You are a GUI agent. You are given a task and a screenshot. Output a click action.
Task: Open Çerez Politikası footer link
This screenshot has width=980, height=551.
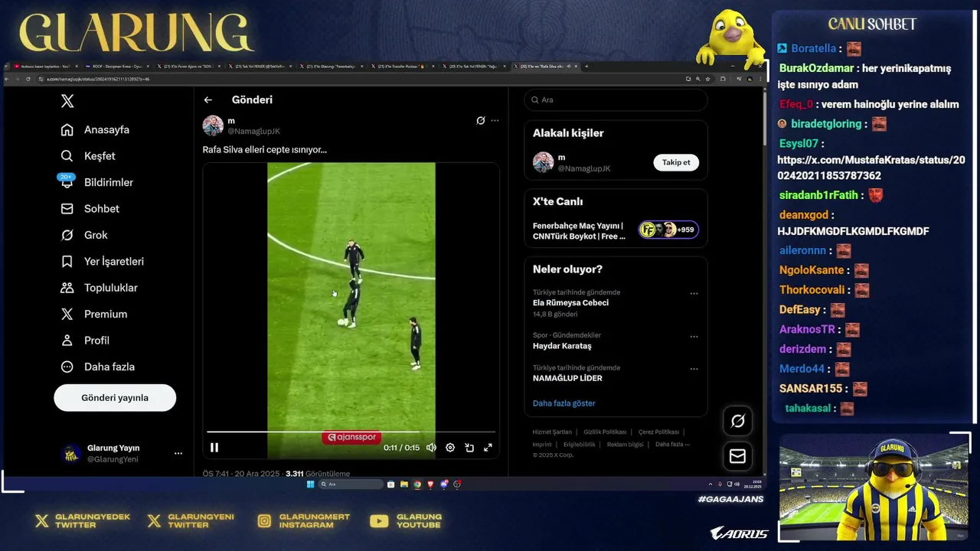tap(658, 432)
